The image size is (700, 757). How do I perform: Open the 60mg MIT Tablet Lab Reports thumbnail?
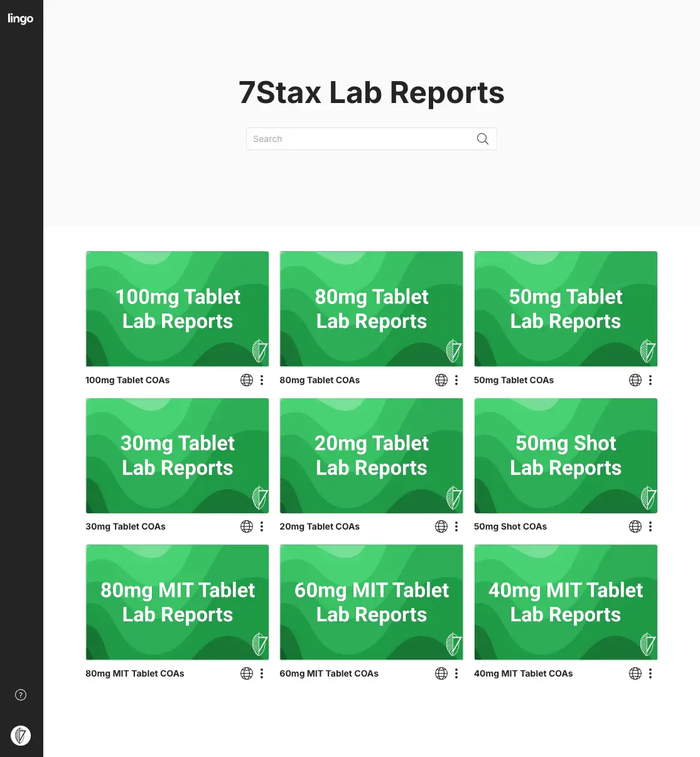[372, 602]
